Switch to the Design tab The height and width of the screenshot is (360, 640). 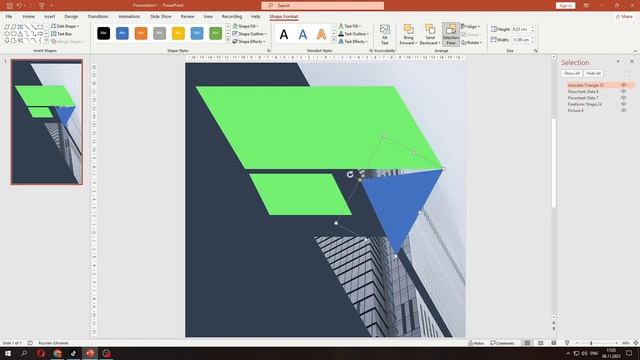click(x=71, y=16)
